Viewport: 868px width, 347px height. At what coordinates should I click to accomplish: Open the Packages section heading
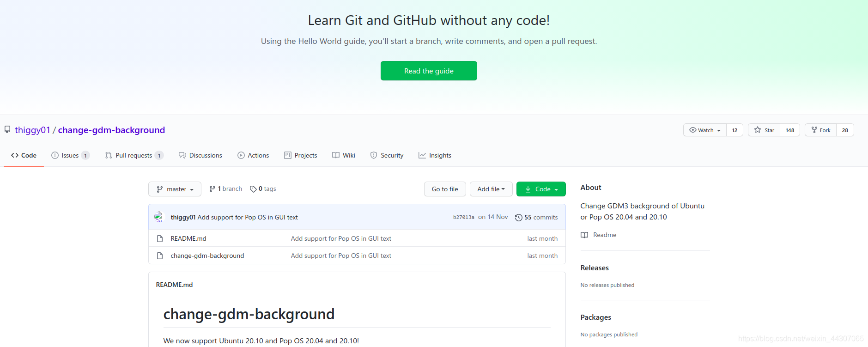pyautogui.click(x=596, y=317)
